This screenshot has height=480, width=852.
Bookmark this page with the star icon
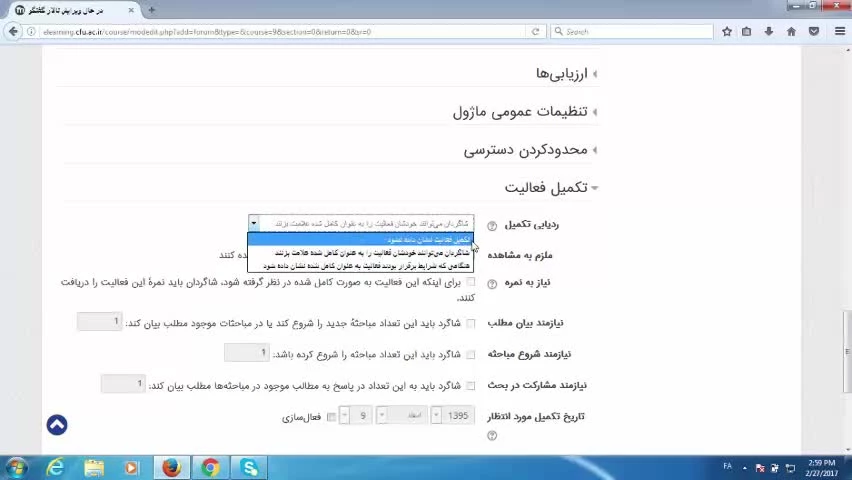tap(727, 32)
